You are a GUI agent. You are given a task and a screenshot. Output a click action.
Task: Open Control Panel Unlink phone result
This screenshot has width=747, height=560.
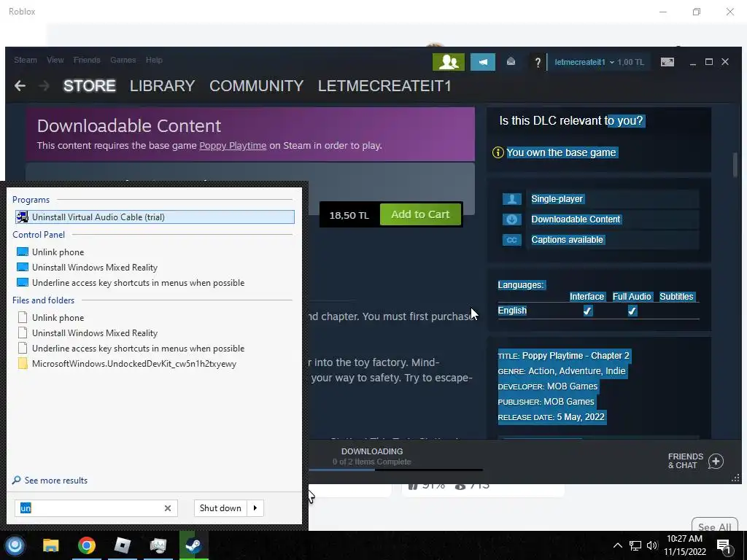tap(58, 252)
